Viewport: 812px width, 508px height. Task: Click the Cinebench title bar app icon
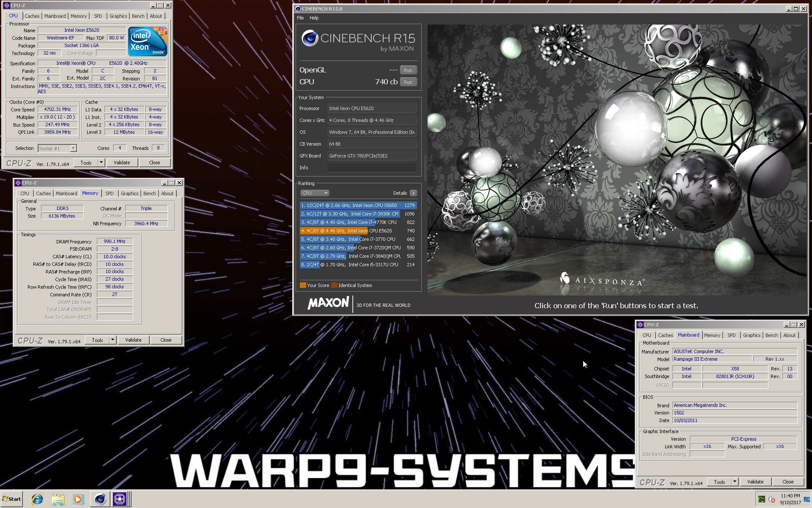[x=298, y=9]
